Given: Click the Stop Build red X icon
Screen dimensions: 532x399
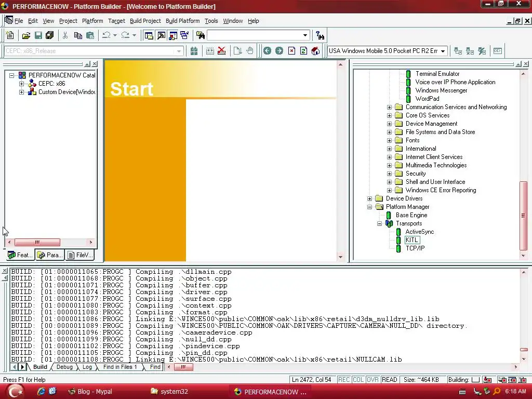Looking at the screenshot, I should (x=221, y=51).
